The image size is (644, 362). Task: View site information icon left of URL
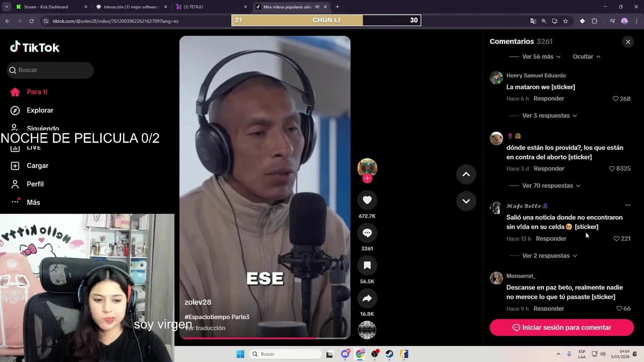(x=46, y=21)
